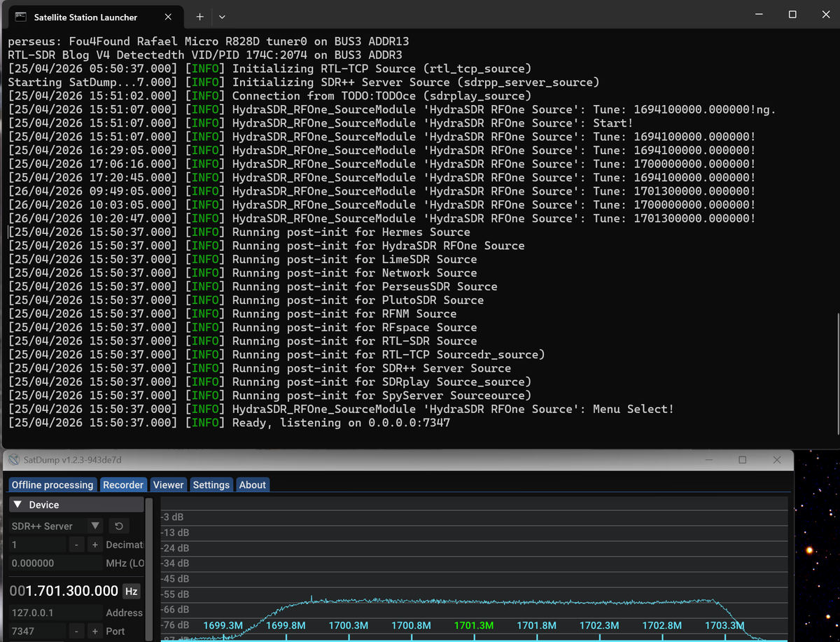Image resolution: width=840 pixels, height=642 pixels.
Task: Minimize the SatDump window
Action: (708, 460)
